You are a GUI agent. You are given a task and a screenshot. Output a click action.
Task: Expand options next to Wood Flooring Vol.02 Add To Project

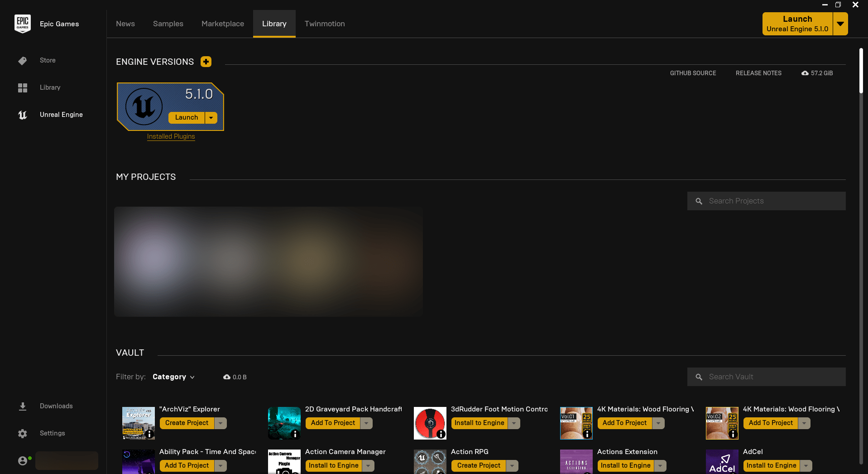pyautogui.click(x=804, y=423)
